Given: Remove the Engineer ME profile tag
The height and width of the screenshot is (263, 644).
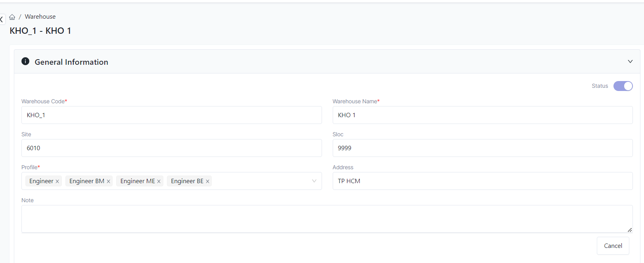Looking at the screenshot, I should tap(159, 181).
